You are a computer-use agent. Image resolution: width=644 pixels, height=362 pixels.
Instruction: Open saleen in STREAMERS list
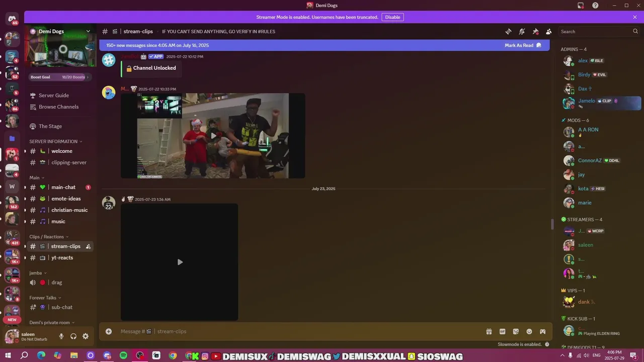pos(601,245)
